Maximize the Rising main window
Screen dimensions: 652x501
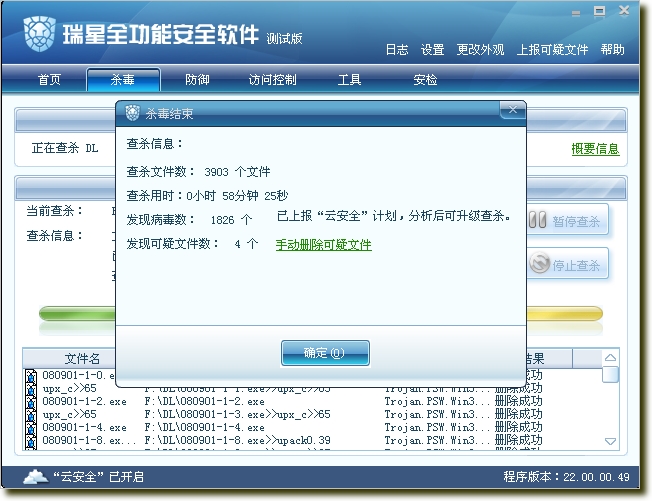pos(599,11)
